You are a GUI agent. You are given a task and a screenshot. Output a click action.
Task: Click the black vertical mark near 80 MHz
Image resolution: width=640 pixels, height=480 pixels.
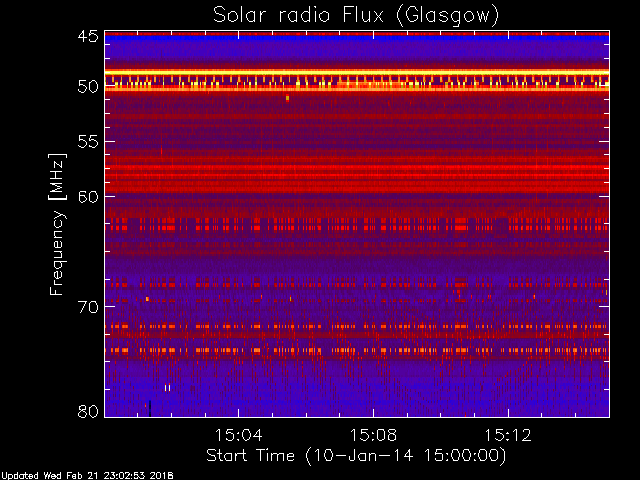pos(150,408)
